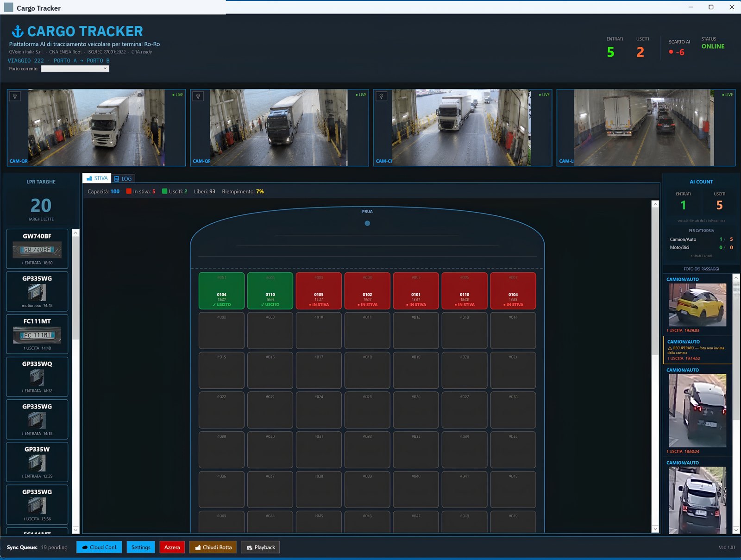Select red slot #006 vehicle 0110 IN STIVA

click(x=465, y=291)
